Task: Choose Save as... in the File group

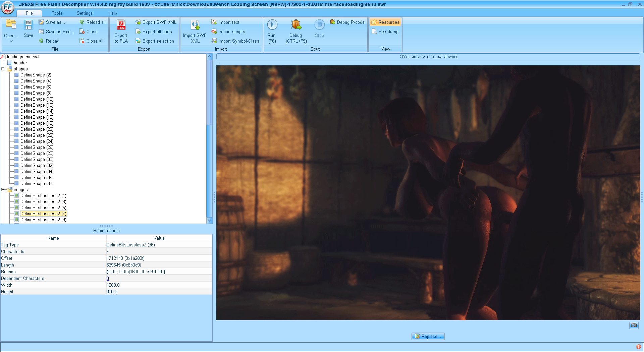Action: pyautogui.click(x=52, y=22)
